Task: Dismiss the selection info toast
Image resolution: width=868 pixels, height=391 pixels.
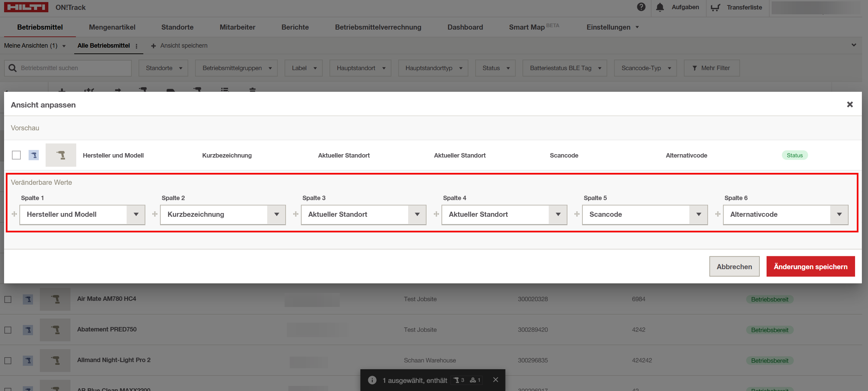Action: [496, 380]
